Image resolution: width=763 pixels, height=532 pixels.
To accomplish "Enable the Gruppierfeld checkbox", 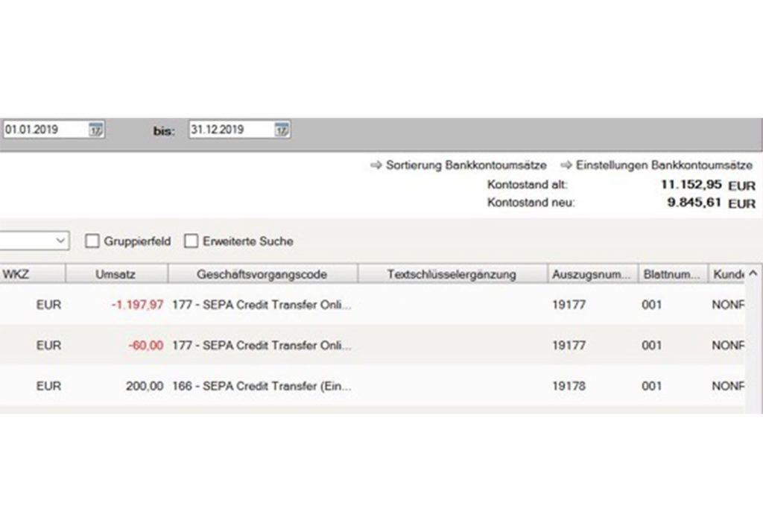I will click(92, 241).
